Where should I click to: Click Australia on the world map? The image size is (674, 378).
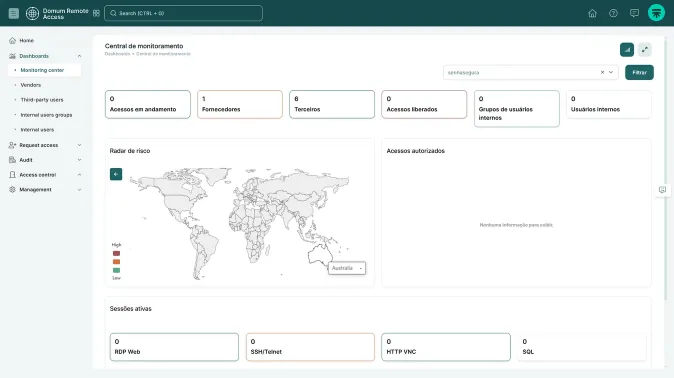click(x=319, y=254)
